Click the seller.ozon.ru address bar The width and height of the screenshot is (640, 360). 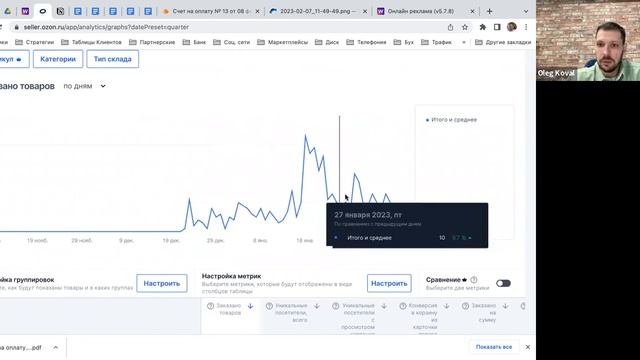[x=229, y=27]
